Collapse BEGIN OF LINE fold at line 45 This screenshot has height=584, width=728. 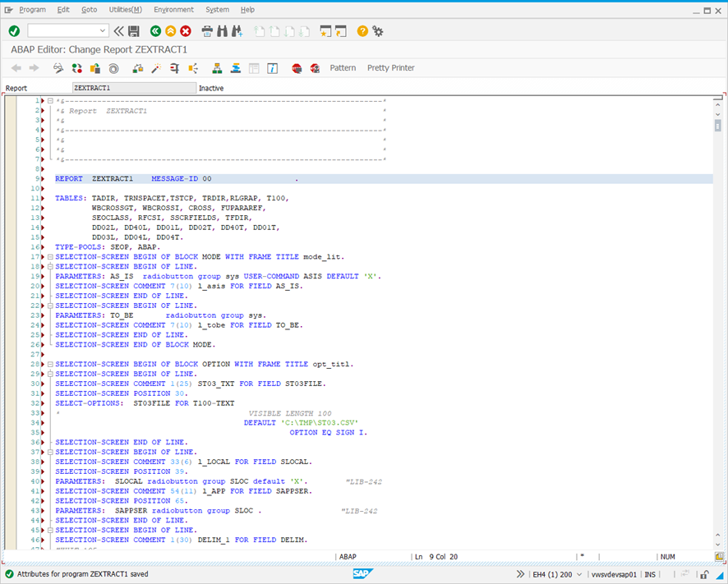[x=50, y=530]
